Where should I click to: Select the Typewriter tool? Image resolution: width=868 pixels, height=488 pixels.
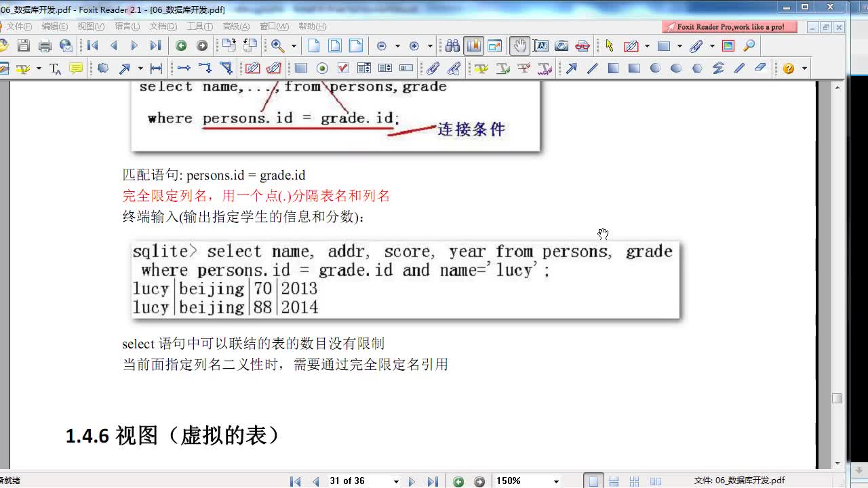click(x=56, y=68)
